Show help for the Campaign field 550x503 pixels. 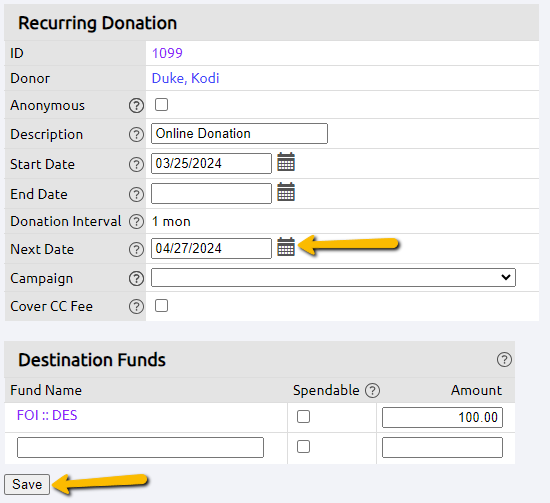click(x=136, y=279)
